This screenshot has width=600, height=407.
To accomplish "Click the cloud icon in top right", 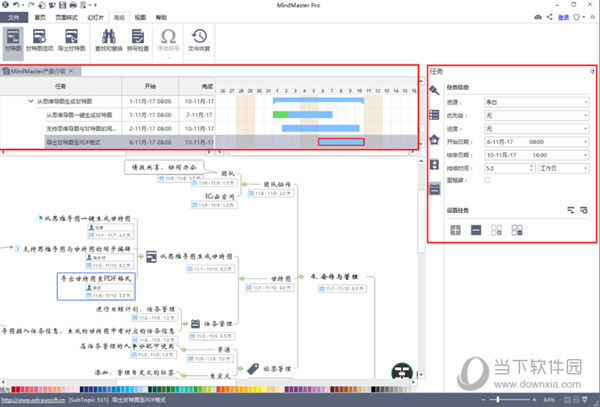I will pyautogui.click(x=538, y=17).
